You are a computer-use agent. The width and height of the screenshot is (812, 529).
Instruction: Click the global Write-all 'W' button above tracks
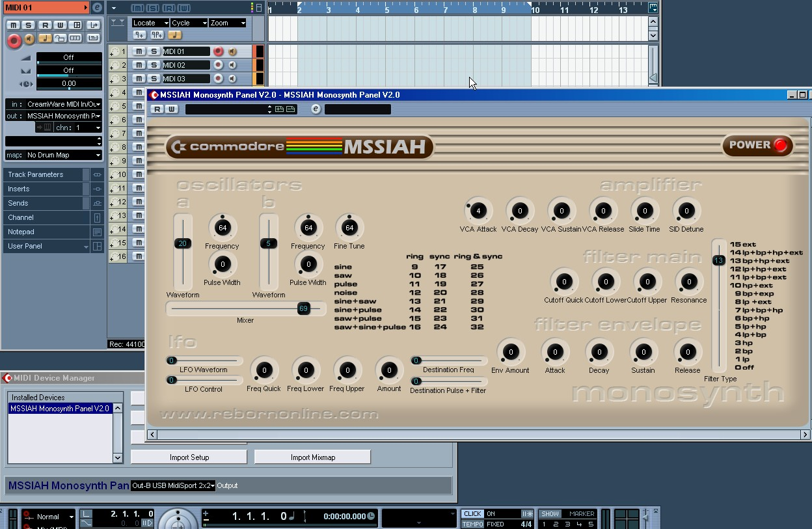184,8
